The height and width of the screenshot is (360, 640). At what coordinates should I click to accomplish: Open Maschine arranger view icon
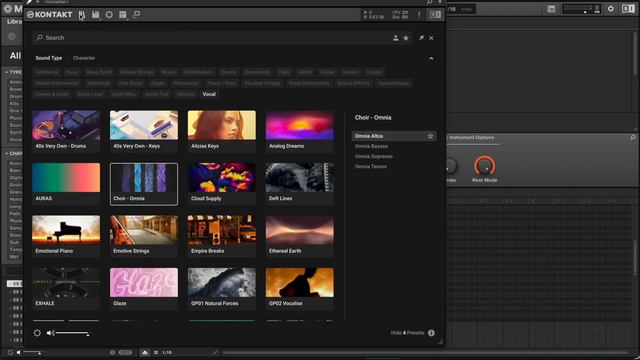[x=551, y=9]
